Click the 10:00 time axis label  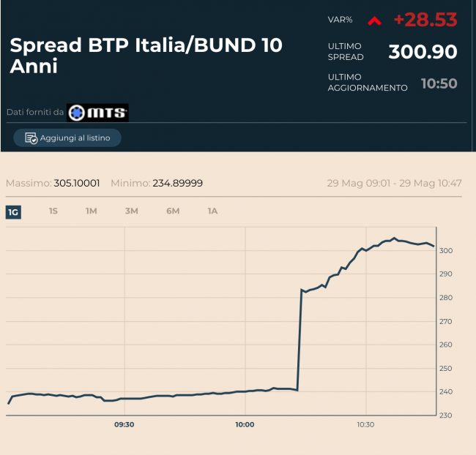click(245, 424)
